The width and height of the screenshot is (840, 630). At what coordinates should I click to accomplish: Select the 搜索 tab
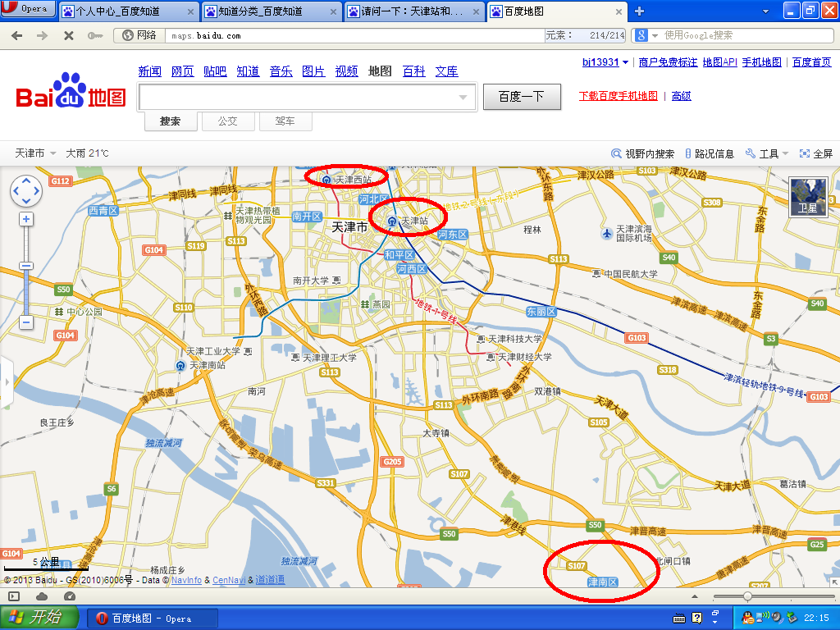[171, 121]
